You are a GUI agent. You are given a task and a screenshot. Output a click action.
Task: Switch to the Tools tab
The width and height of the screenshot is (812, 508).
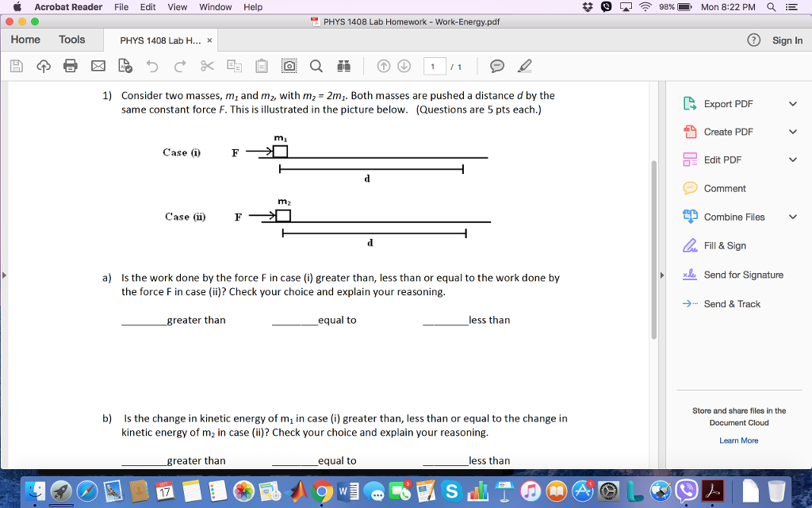click(x=71, y=39)
